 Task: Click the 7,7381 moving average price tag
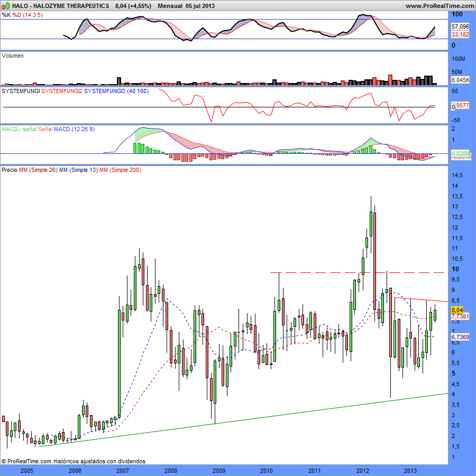(460, 317)
